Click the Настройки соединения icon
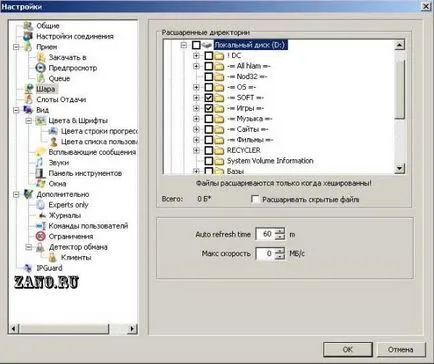Image resolution: width=434 pixels, height=364 pixels. click(x=28, y=36)
